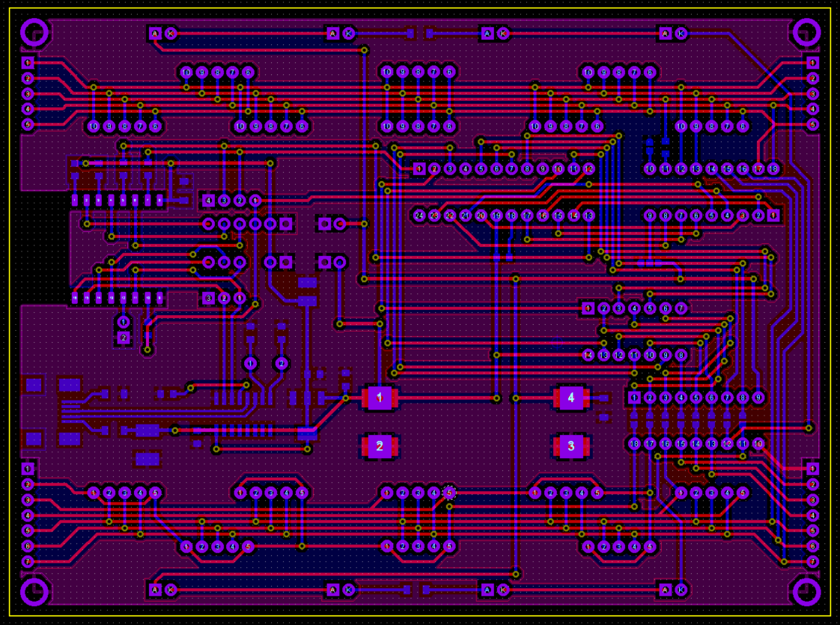Pick cathode pad K of top-right diode
The image size is (840, 625).
click(x=681, y=34)
